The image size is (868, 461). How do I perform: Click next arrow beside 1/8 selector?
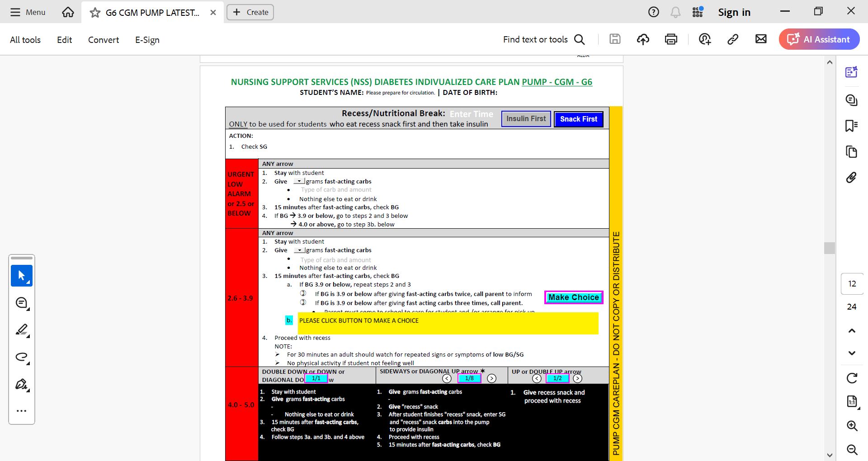[x=492, y=379]
